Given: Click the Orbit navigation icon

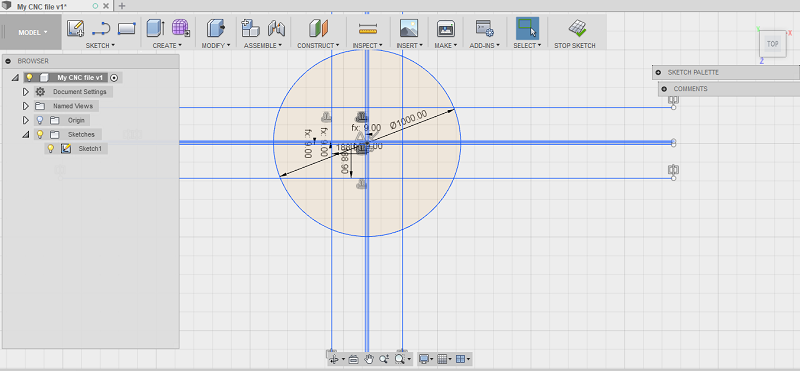Looking at the screenshot, I should [335, 359].
